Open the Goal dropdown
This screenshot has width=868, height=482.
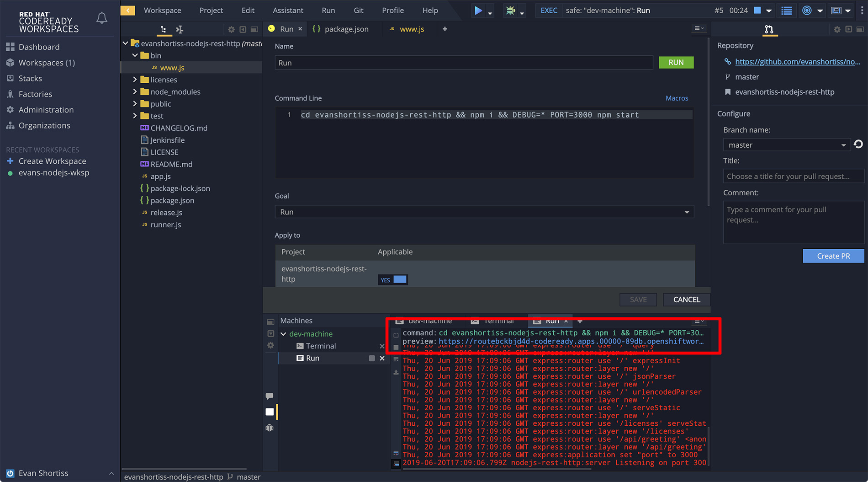pyautogui.click(x=484, y=212)
